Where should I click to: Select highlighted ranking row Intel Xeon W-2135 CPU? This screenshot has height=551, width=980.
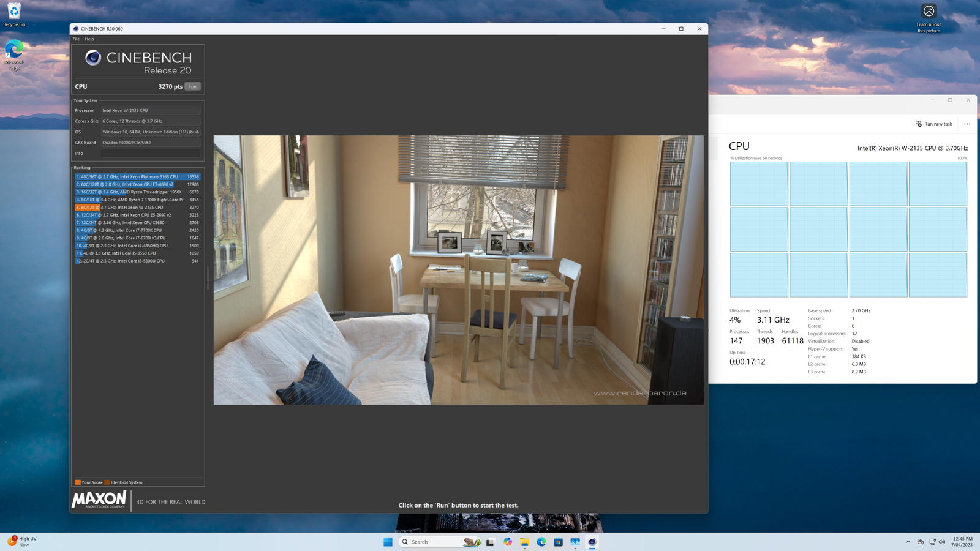[138, 208]
